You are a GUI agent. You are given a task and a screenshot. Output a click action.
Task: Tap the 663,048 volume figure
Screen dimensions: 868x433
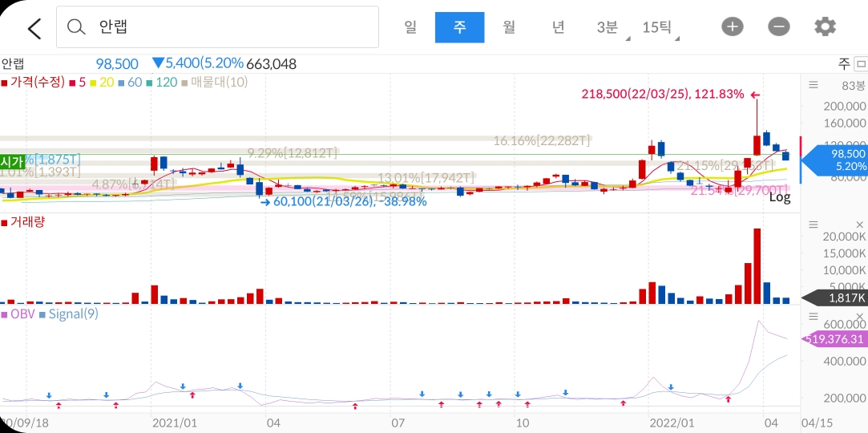(271, 63)
